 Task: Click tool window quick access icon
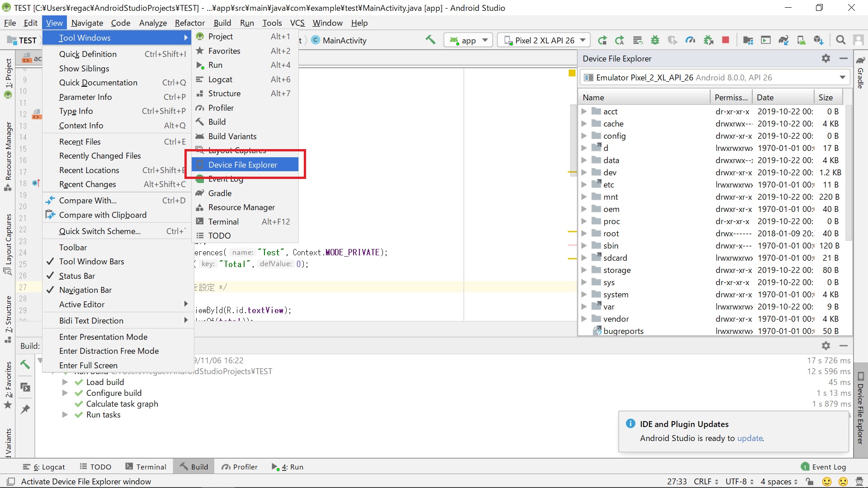click(11, 482)
